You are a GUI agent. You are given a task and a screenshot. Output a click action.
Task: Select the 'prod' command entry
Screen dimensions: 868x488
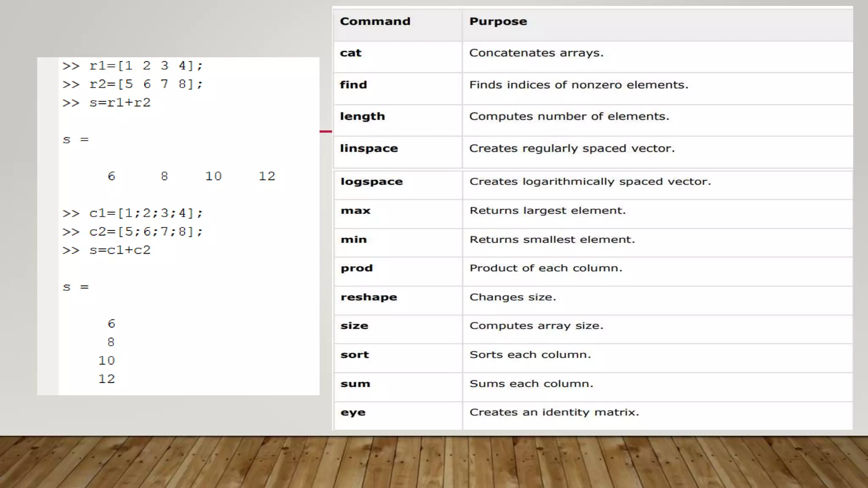(x=356, y=269)
